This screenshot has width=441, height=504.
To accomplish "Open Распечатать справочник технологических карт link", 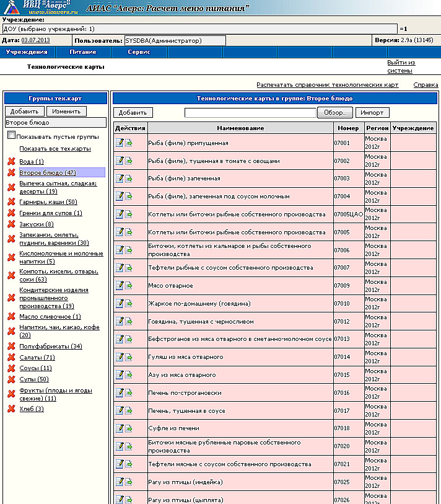I will [327, 85].
